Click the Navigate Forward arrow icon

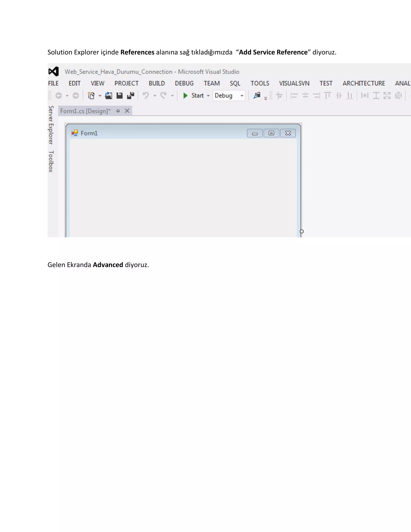click(x=76, y=96)
